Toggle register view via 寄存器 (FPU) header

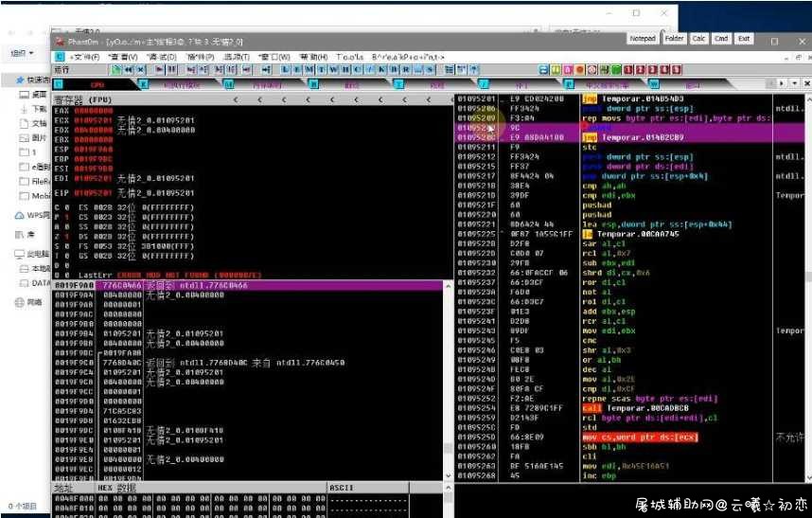click(x=83, y=99)
